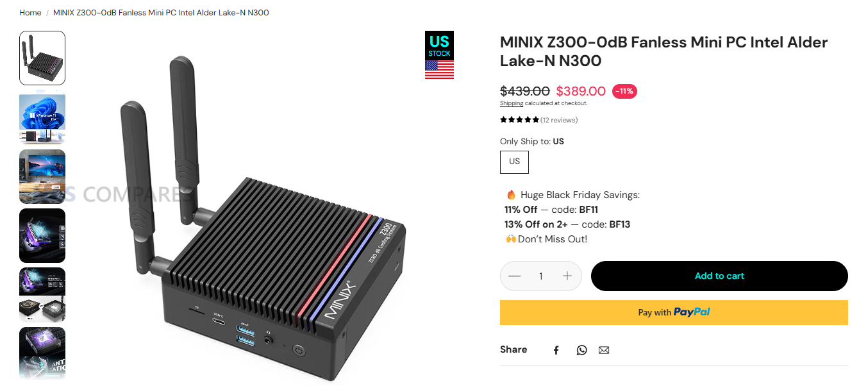Click the main MINIX product image
Viewport: 868px width, 386px height.
pyautogui.click(x=256, y=218)
